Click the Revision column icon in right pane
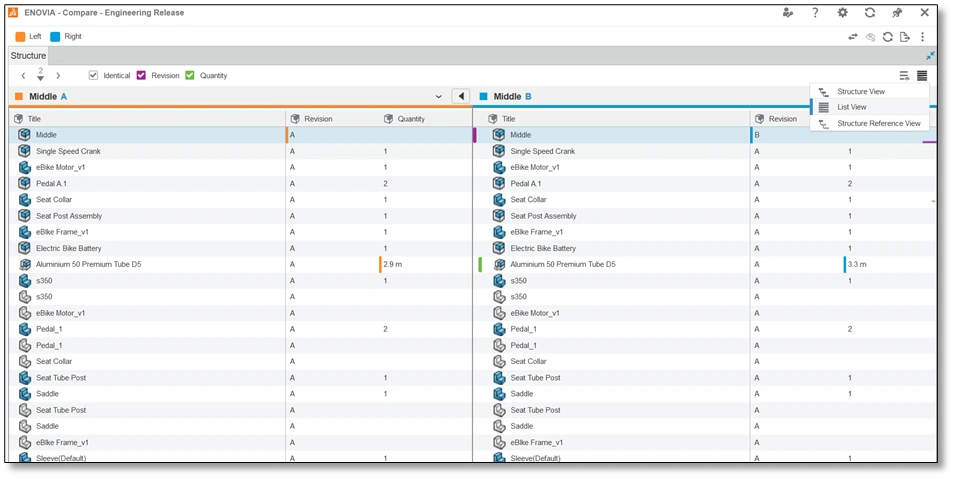The height and width of the screenshot is (479, 954). coord(759,119)
